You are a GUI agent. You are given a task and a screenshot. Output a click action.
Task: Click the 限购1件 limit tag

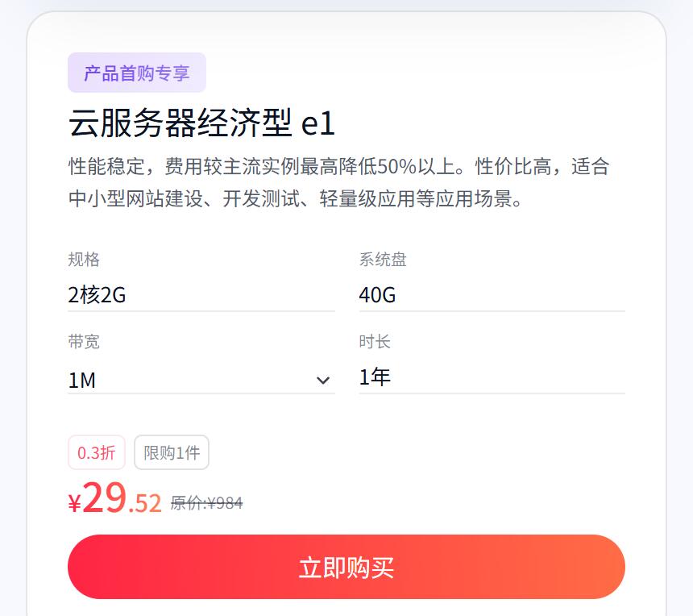(x=172, y=452)
